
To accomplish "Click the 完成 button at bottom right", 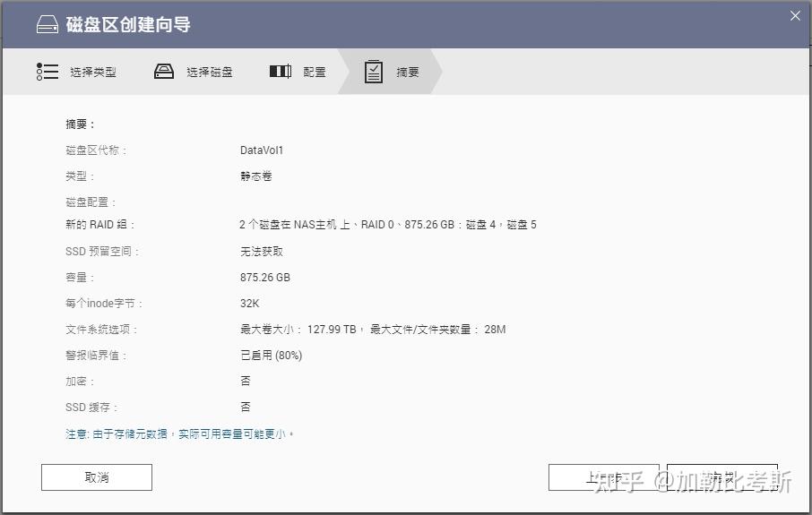I will coord(722,477).
